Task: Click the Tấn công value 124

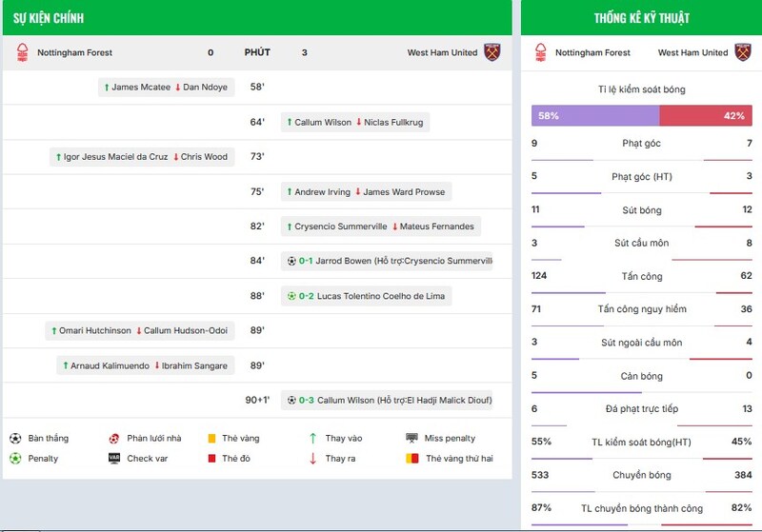Action: pos(539,276)
